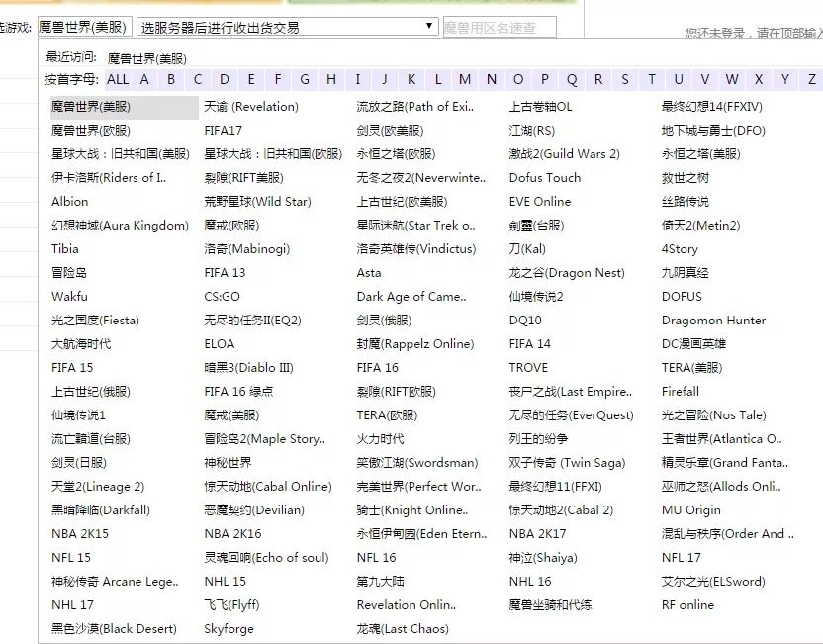823x644 pixels.
Task: Select 上古卷轴OL game entry
Action: (541, 107)
